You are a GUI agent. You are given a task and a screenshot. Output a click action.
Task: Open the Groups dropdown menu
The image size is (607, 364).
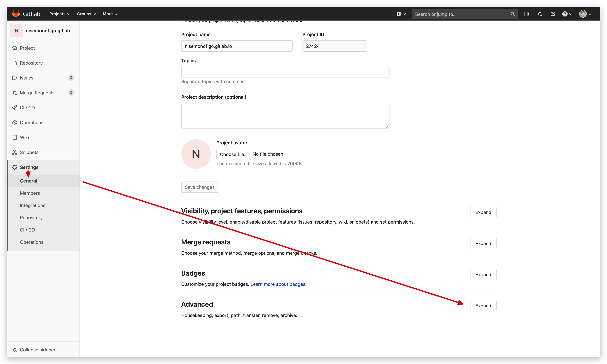pos(86,14)
